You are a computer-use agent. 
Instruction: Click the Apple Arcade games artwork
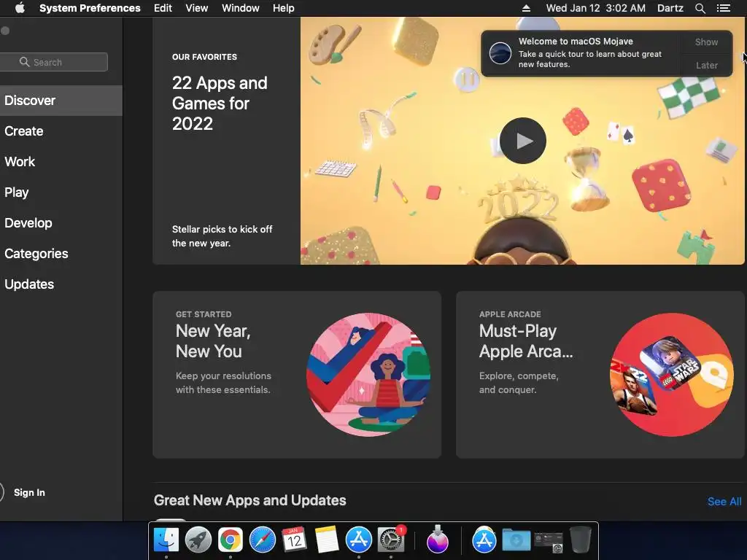point(672,375)
